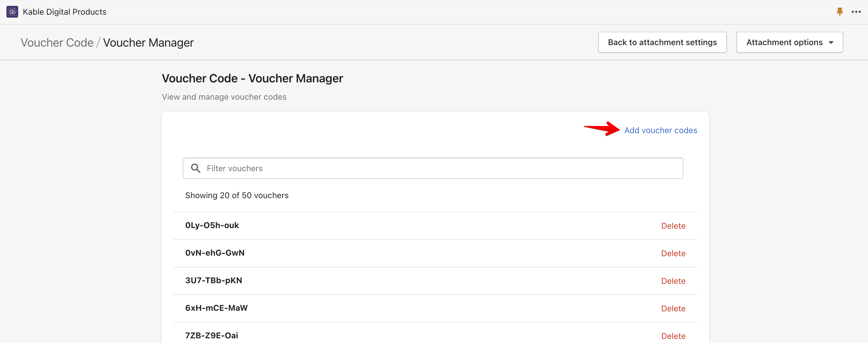
Task: Click the row for voucher 3U7-TBb-pKN
Action: click(214, 280)
